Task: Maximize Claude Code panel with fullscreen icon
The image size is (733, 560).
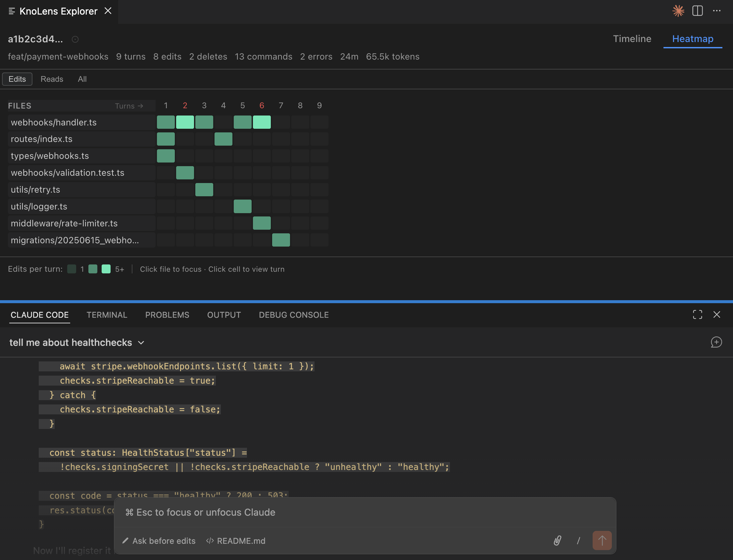Action: click(698, 314)
